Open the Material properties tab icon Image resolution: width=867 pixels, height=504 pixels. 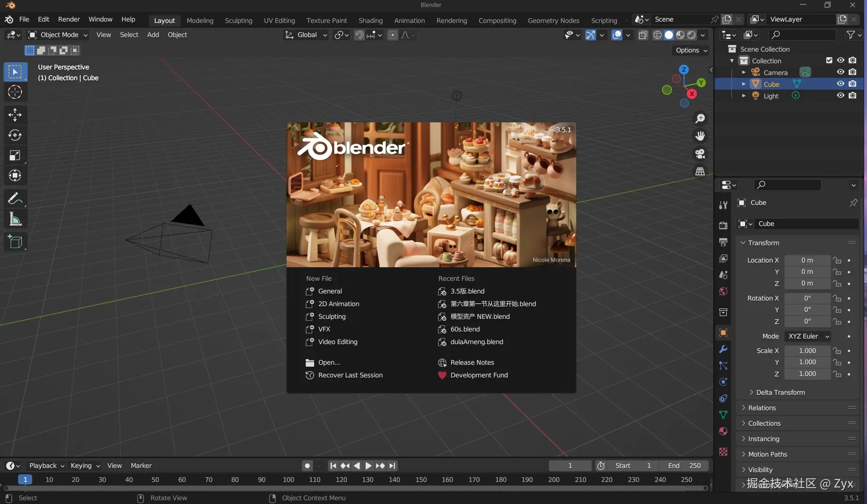(x=723, y=431)
